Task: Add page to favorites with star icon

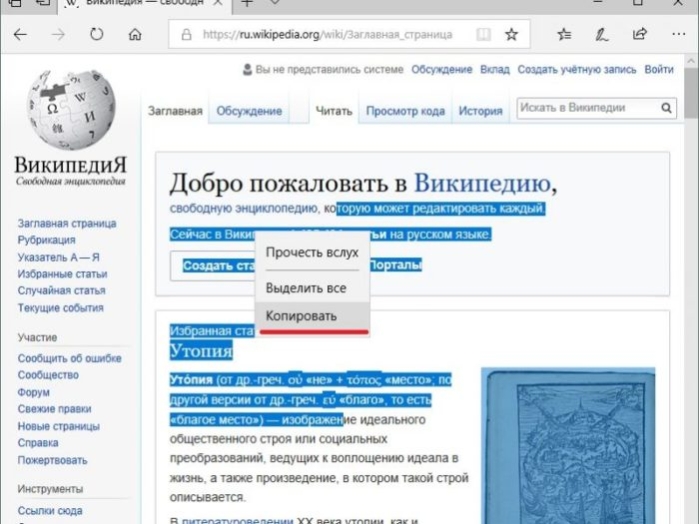Action: coord(511,34)
